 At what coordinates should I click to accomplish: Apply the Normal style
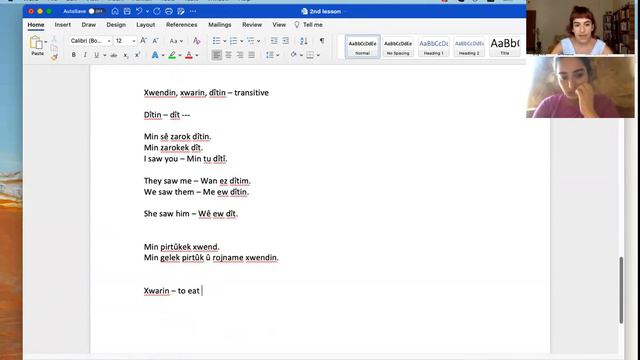point(362,47)
